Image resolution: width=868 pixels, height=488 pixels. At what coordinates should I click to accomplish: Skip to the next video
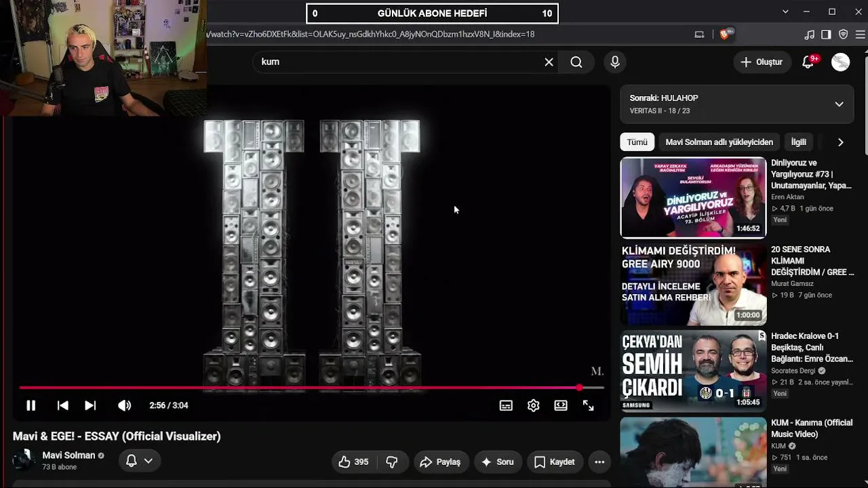point(90,405)
